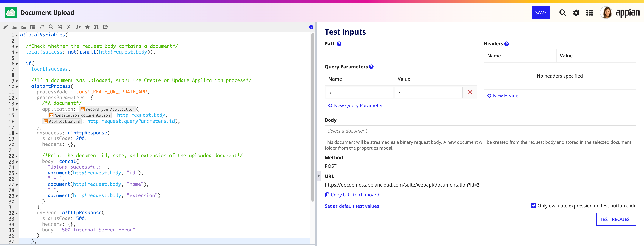Click the user profile avatar
644x246 pixels.
click(606, 12)
